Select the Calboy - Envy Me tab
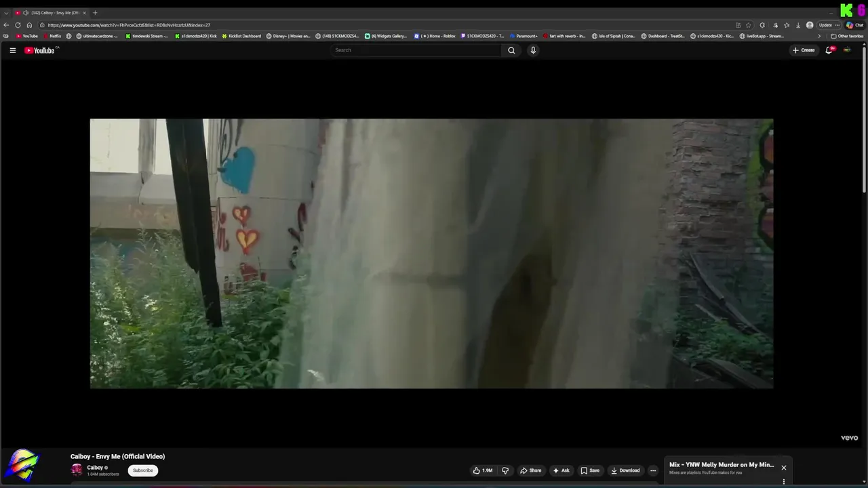 51,13
